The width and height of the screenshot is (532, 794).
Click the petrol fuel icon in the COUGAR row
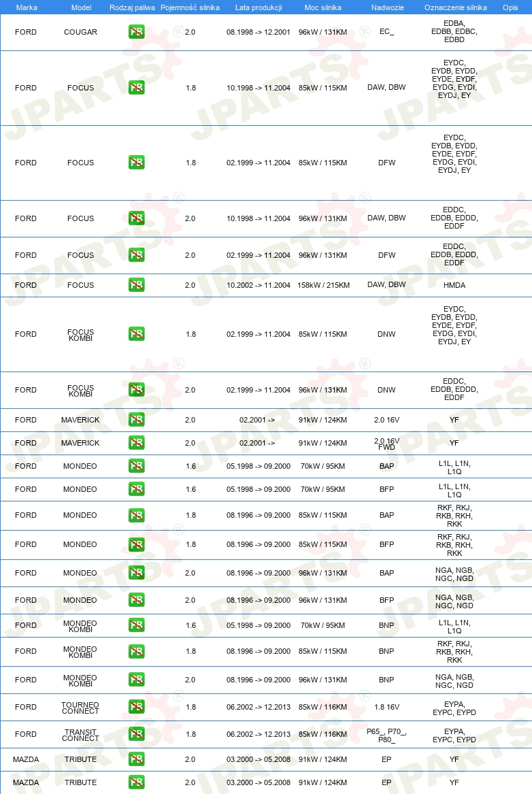pos(137,32)
